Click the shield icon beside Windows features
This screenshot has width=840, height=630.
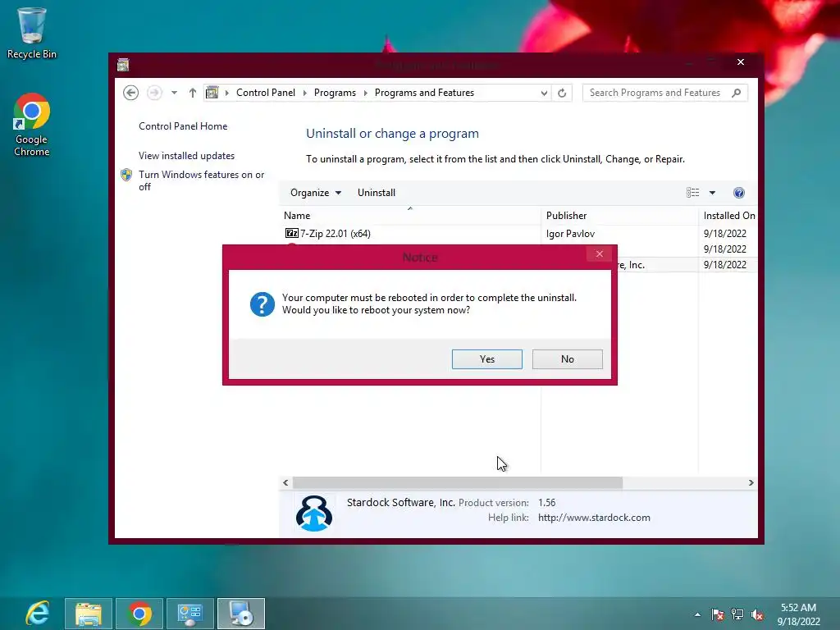point(126,175)
